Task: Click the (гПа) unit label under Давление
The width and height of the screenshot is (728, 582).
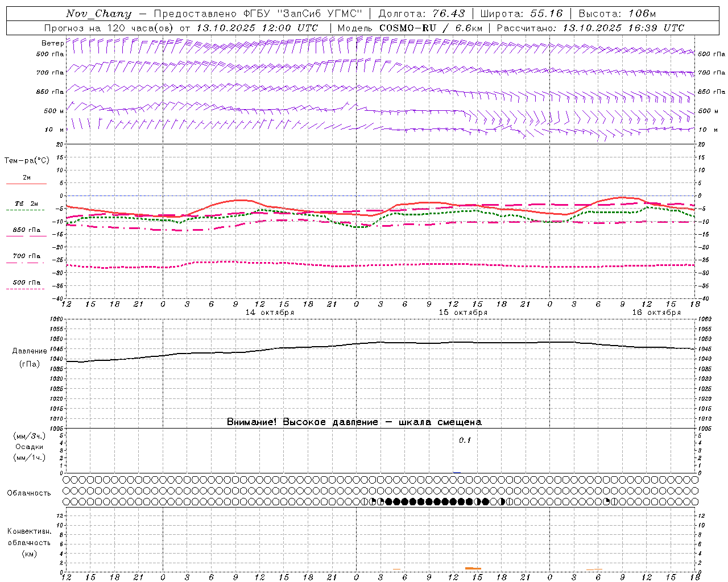Action: 30,364
